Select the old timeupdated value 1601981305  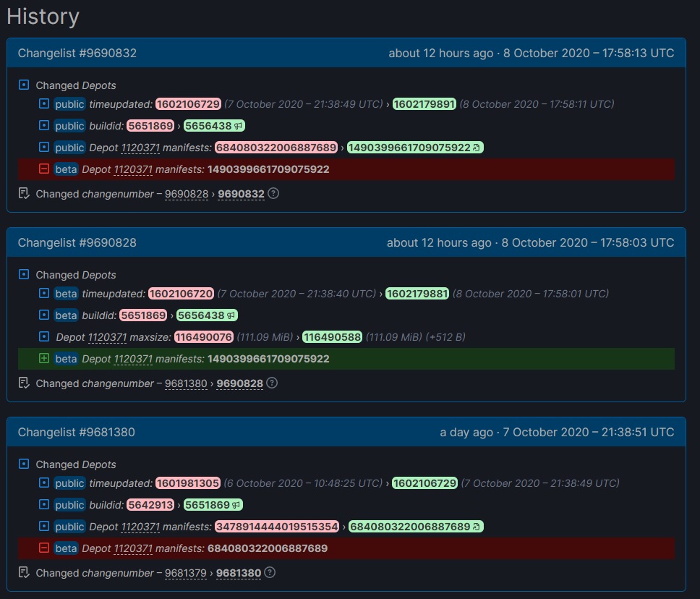click(x=188, y=483)
